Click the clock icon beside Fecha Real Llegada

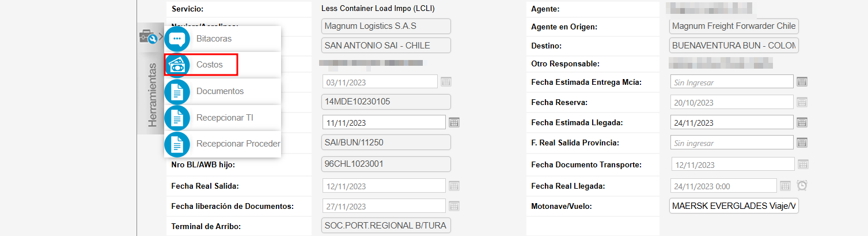[x=802, y=186]
